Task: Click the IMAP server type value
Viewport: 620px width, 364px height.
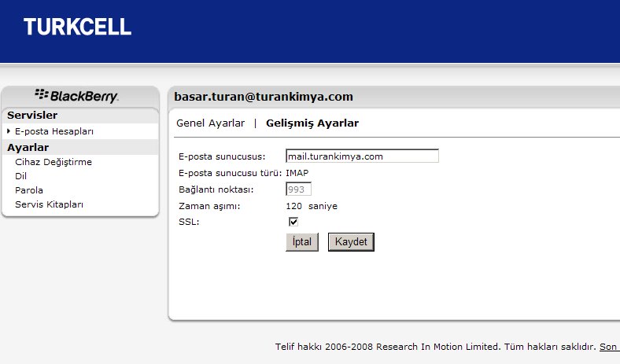Action: point(297,173)
